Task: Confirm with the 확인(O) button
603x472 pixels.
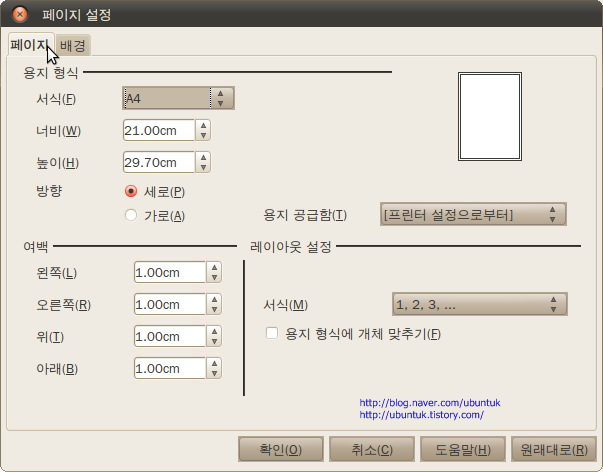Action: click(x=281, y=449)
